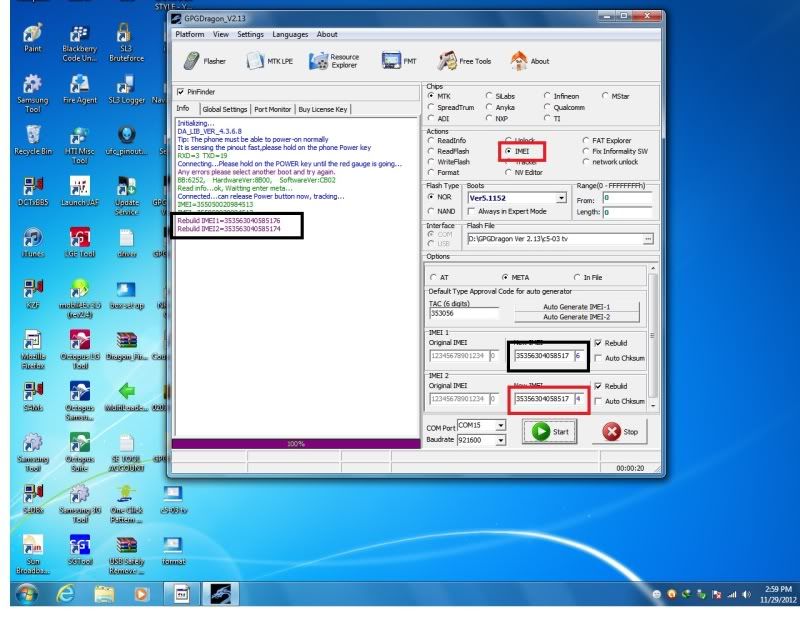The height and width of the screenshot is (640, 800).
Task: Switch to the Port Monitor tab
Action: [272, 109]
